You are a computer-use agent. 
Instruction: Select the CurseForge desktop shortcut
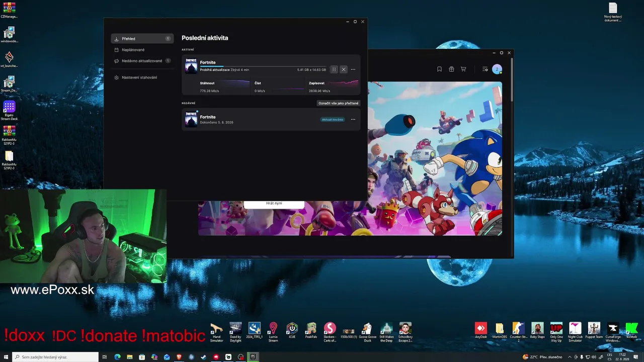click(613, 332)
